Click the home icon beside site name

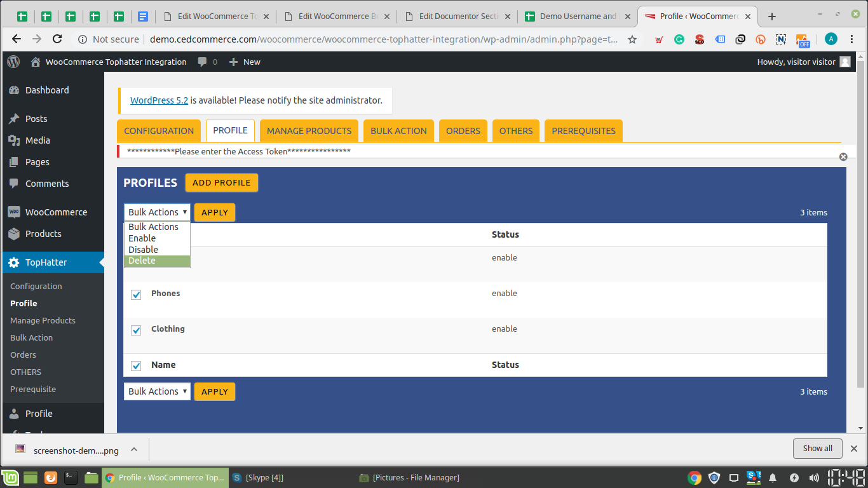click(36, 62)
